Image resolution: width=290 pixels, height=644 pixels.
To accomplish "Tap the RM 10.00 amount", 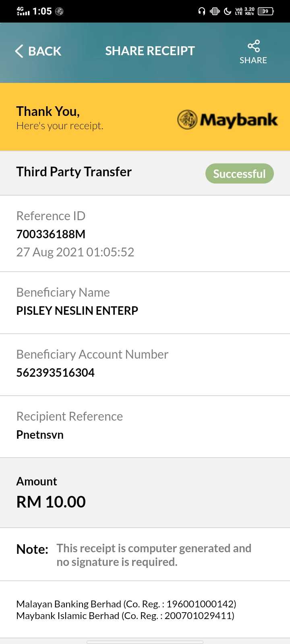I will [51, 502].
